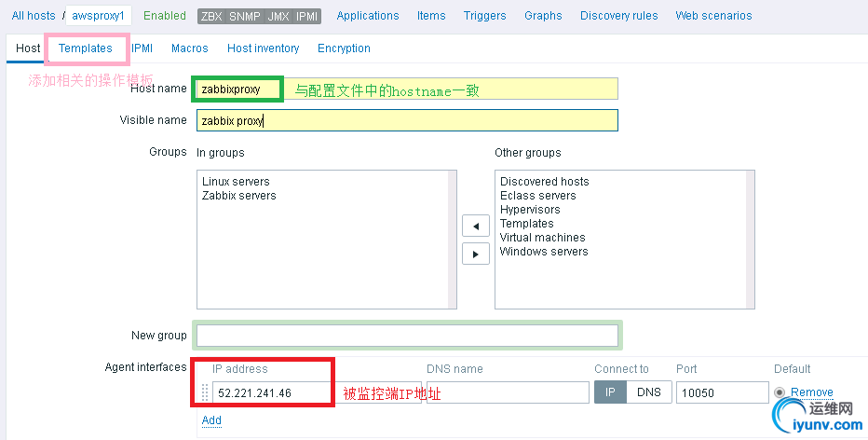Open the Applications link
868x440 pixels.
click(x=368, y=16)
